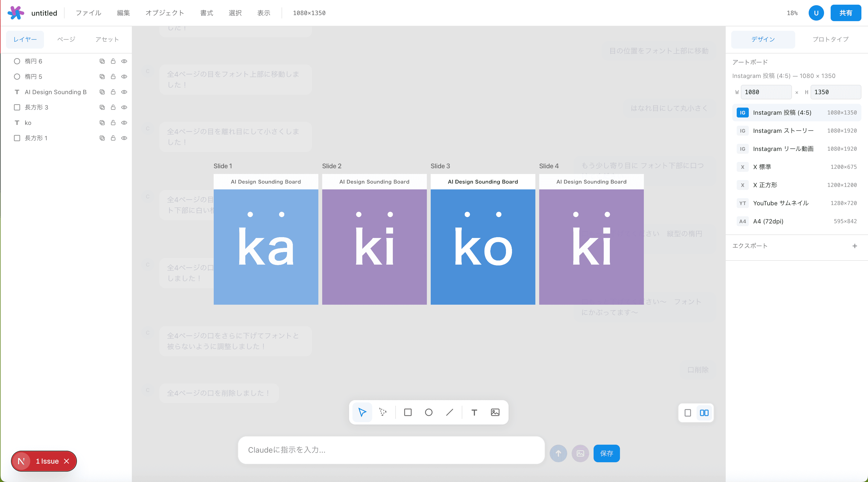Click the image attach icon beside prompt
This screenshot has width=868, height=482.
click(580, 453)
